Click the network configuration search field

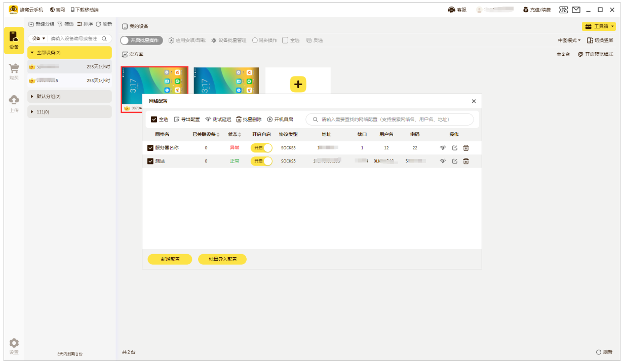coord(390,119)
